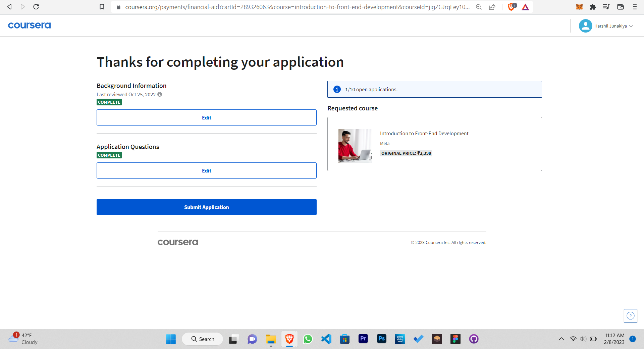The image size is (644, 349).
Task: Edit the Background Information section
Action: coord(206,117)
